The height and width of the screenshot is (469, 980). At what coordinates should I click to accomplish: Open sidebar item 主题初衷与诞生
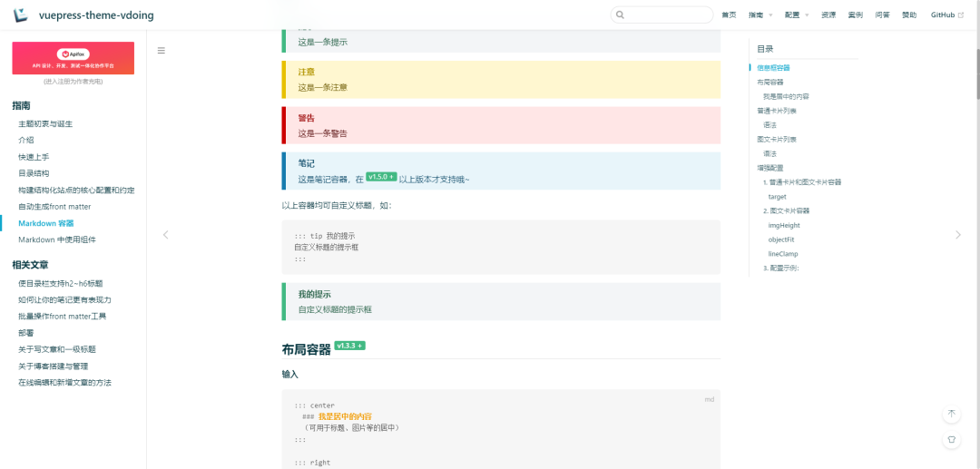[x=45, y=123]
